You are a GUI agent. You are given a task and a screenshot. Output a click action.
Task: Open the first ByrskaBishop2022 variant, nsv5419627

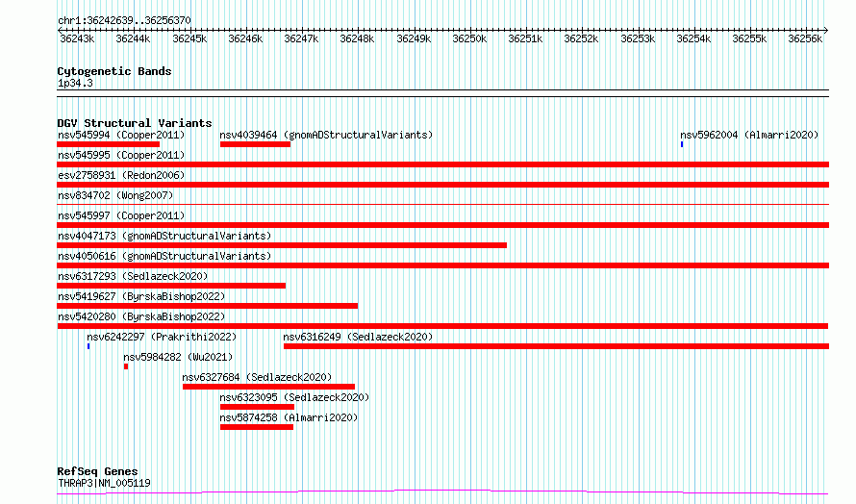coord(141,296)
